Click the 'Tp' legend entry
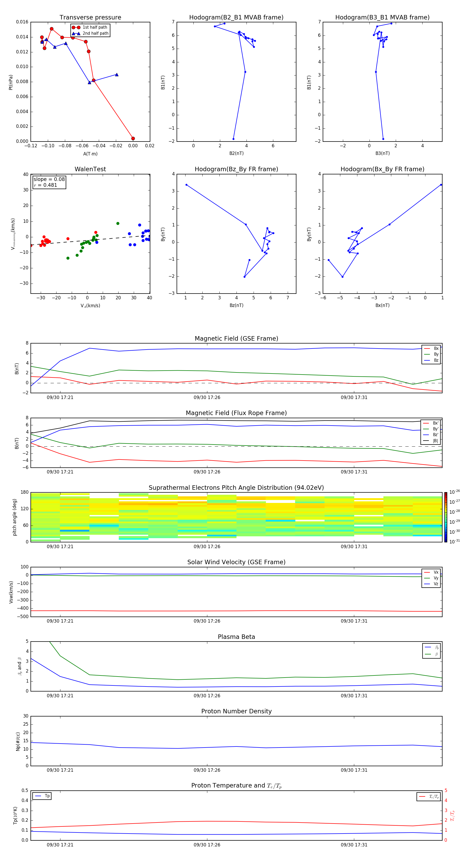This screenshot has height=868, width=473. [42, 796]
